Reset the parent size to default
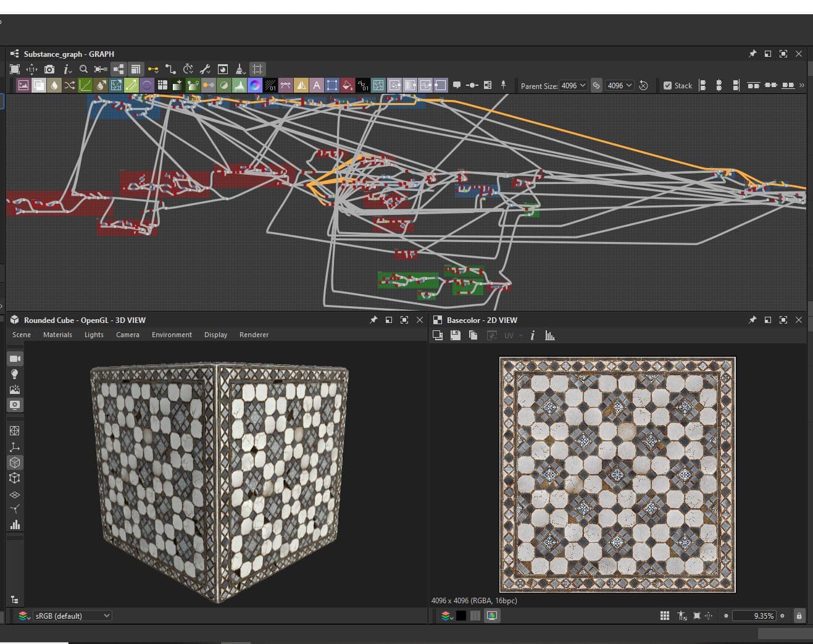 pyautogui.click(x=643, y=86)
